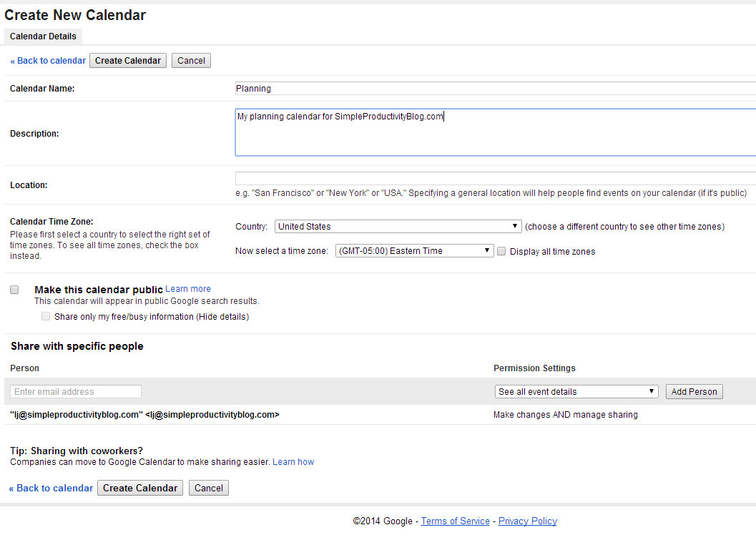The image size is (756, 540).
Task: Click the Enter email address field
Action: click(x=76, y=392)
